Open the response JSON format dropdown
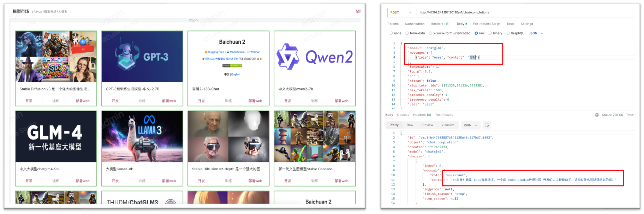 coord(470,125)
